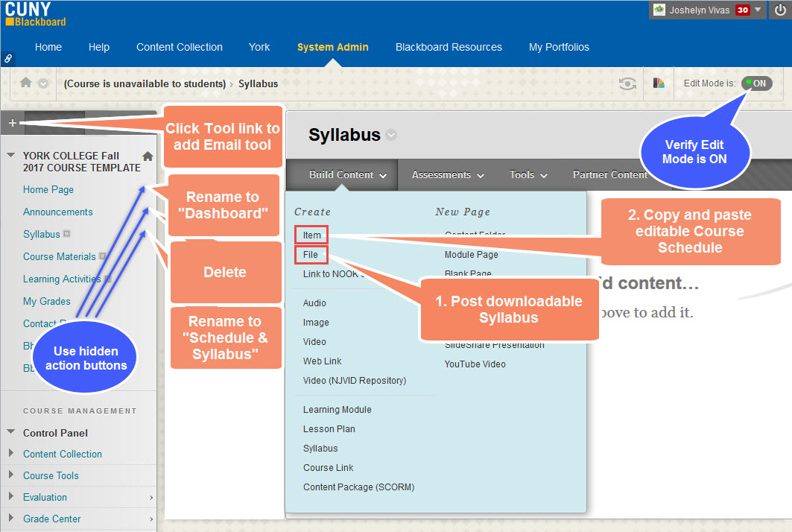Click the theme color palette selector

click(x=659, y=83)
